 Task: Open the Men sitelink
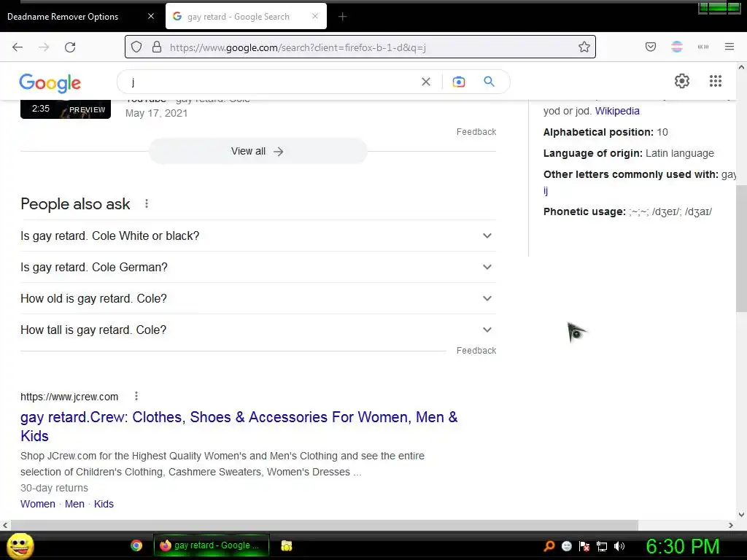pyautogui.click(x=74, y=504)
